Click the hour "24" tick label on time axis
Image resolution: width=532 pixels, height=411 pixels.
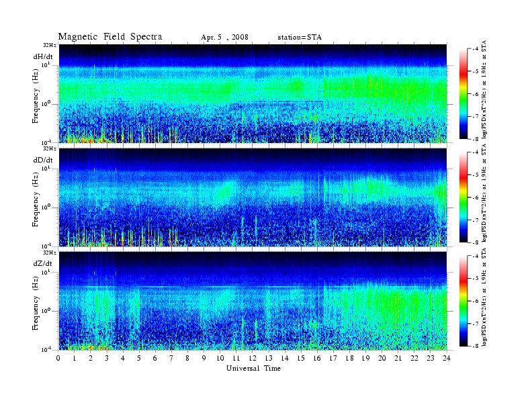pos(447,359)
